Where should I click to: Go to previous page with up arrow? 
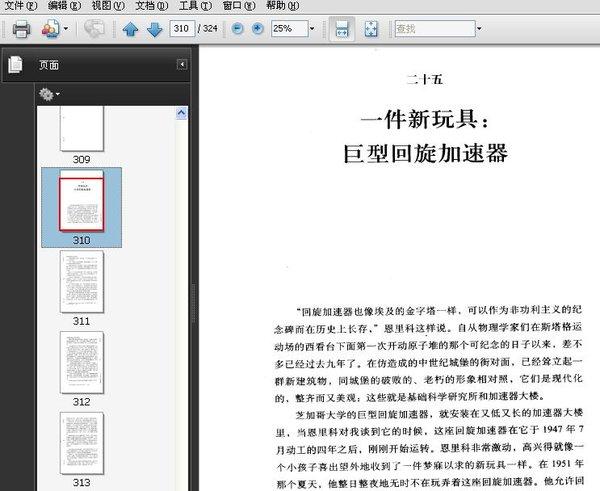click(x=130, y=29)
